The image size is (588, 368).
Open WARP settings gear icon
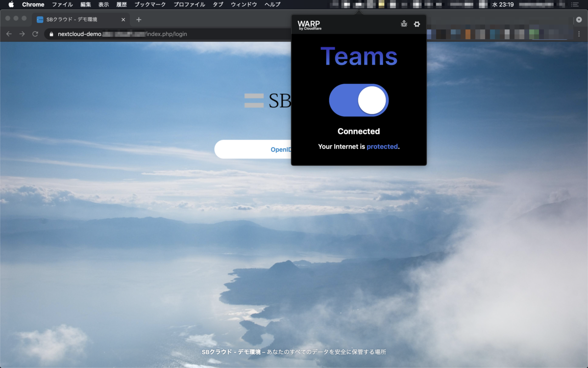(417, 24)
